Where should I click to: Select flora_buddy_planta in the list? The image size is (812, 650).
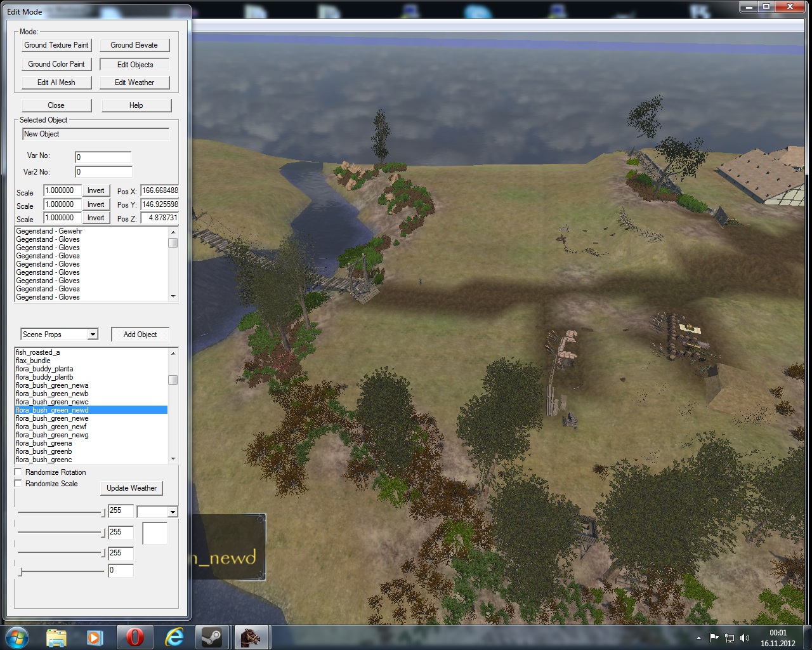pos(91,369)
